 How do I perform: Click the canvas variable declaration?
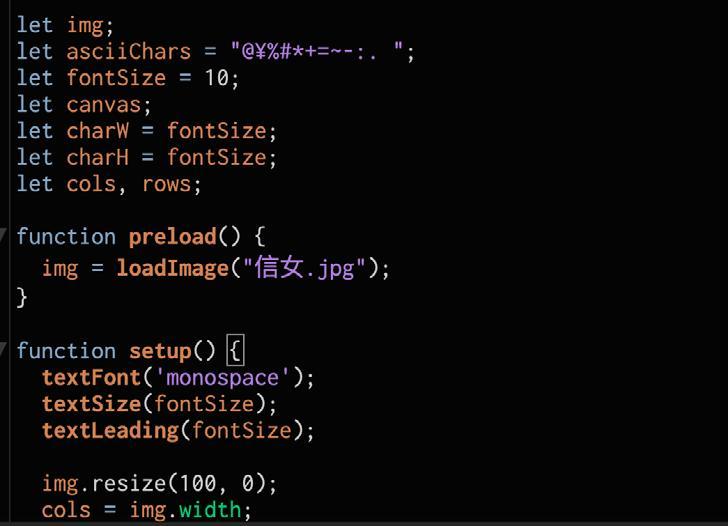pyautogui.click(x=104, y=104)
